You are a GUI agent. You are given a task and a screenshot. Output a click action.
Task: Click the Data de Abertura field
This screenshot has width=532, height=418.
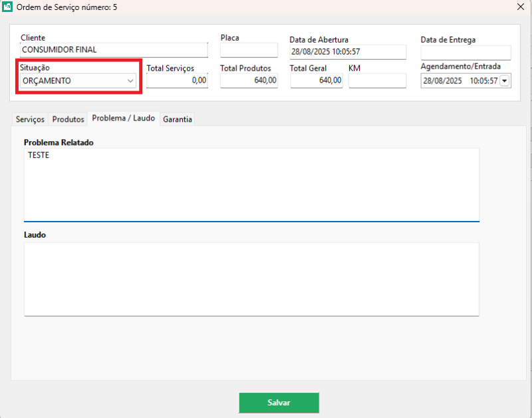pyautogui.click(x=348, y=52)
